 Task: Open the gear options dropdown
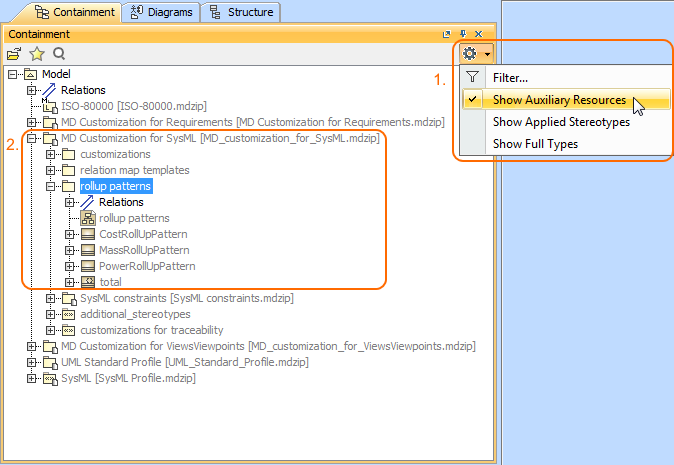pos(474,54)
